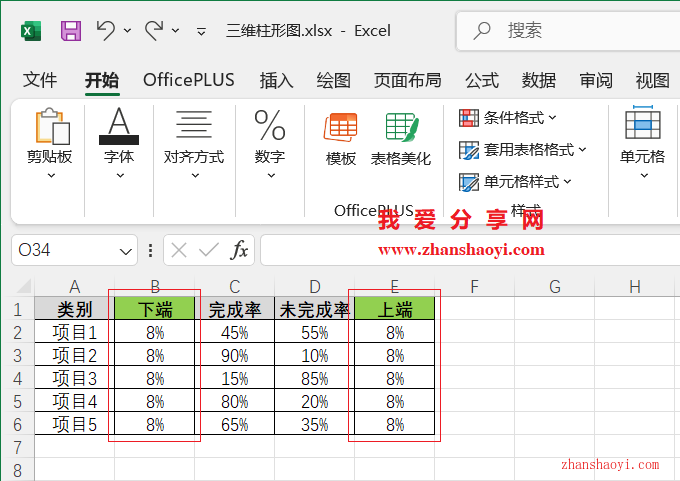This screenshot has width=680, height=481.
Task: Open the Font group icon
Action: pyautogui.click(x=119, y=128)
